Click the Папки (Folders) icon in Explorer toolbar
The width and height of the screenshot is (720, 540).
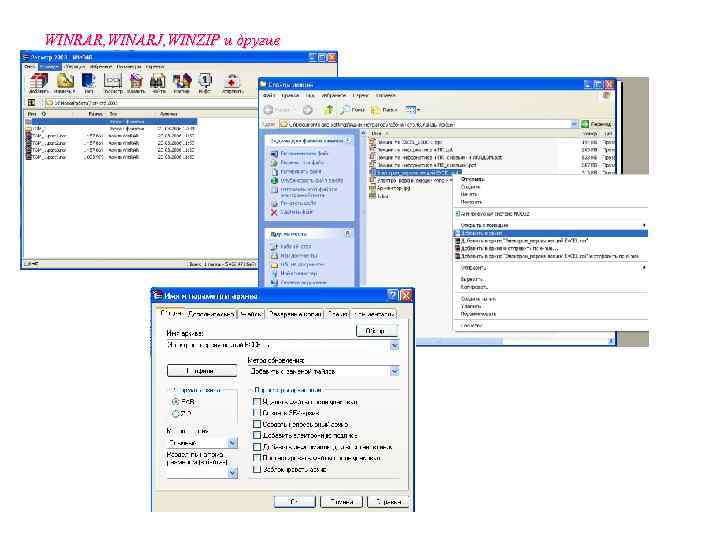coord(376,110)
